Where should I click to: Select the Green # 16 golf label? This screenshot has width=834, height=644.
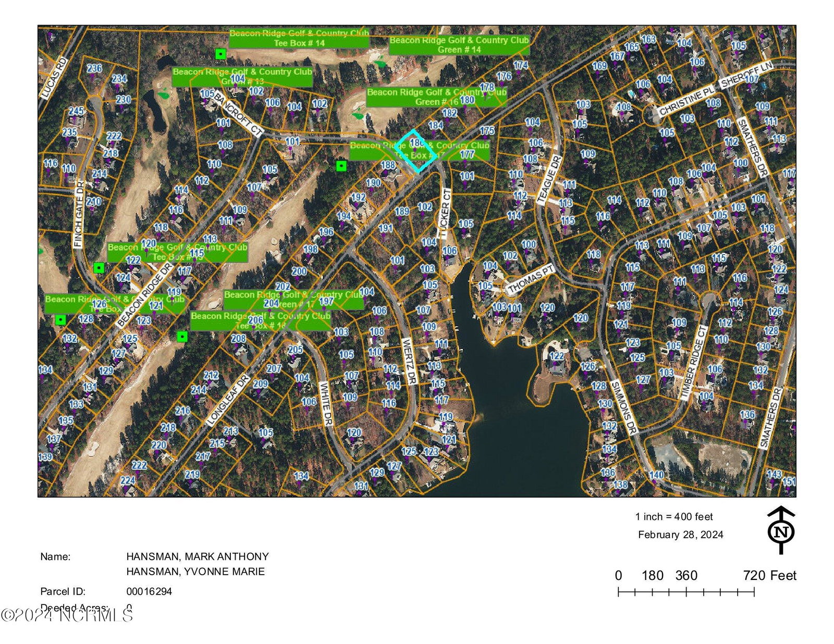(436, 97)
